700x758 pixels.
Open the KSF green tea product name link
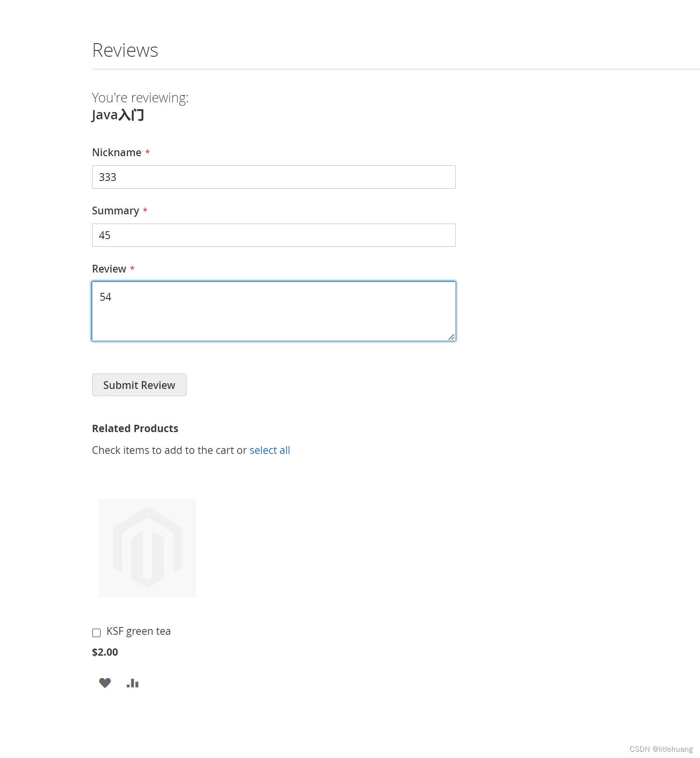pyautogui.click(x=139, y=631)
